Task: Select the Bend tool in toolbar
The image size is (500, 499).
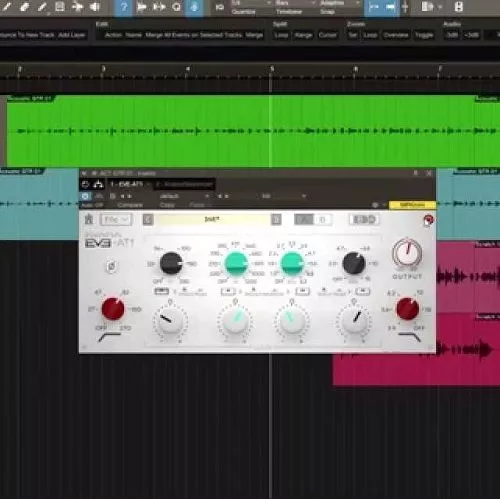Action: click(77, 7)
